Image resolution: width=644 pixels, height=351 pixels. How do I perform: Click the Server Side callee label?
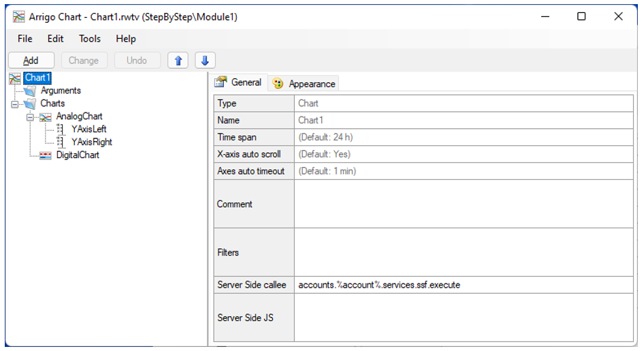pyautogui.click(x=254, y=285)
